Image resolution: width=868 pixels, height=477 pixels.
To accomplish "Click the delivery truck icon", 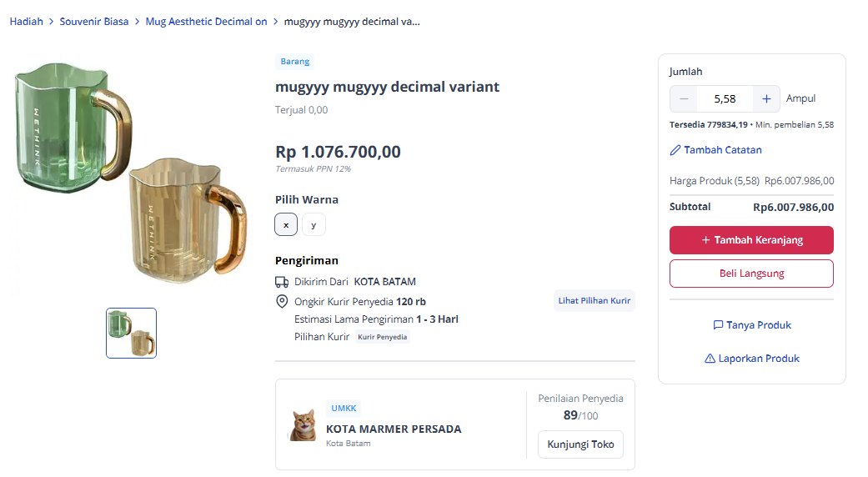I will tap(282, 282).
